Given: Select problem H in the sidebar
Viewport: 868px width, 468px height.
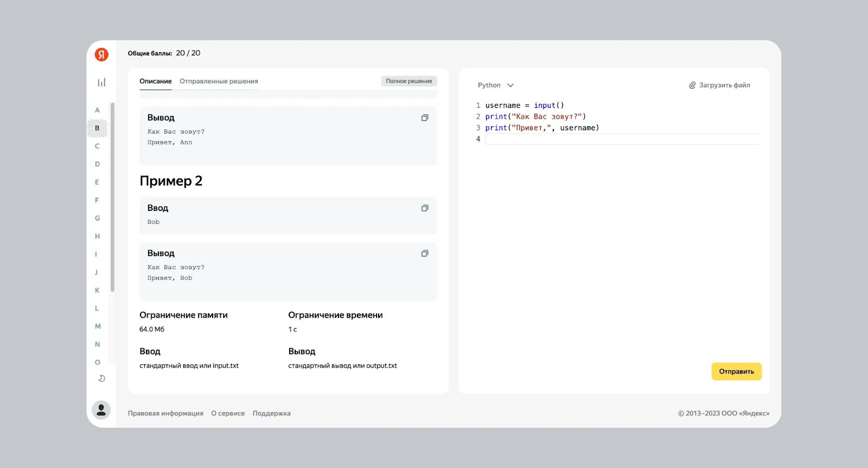Looking at the screenshot, I should click(98, 236).
